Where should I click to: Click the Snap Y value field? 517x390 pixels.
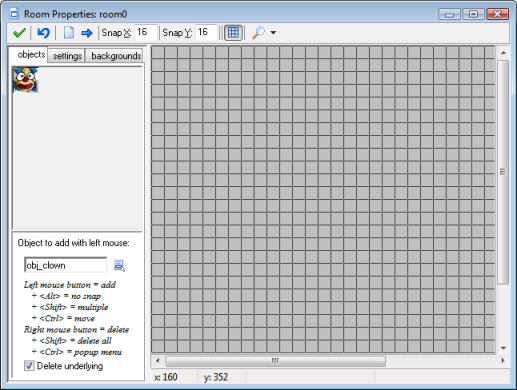[x=206, y=32]
